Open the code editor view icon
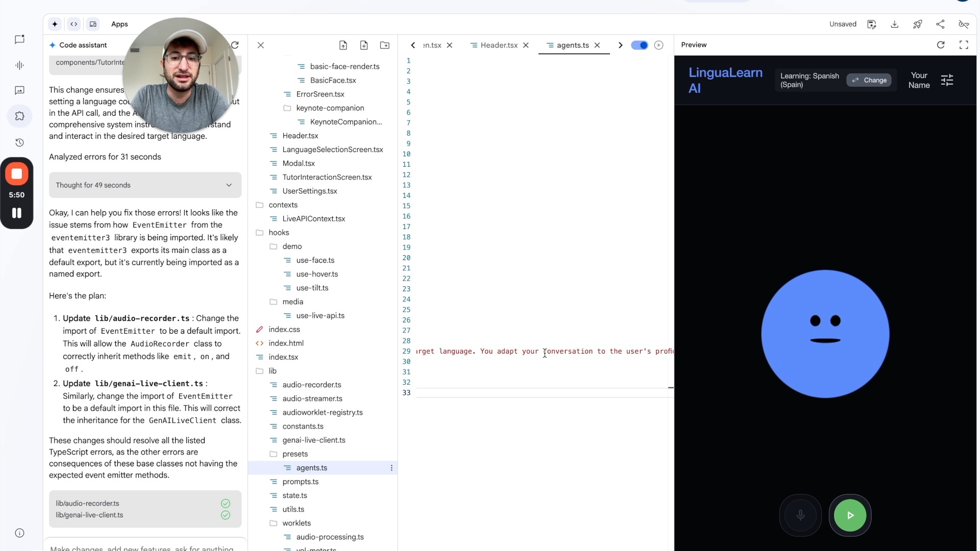The image size is (980, 551). (74, 24)
